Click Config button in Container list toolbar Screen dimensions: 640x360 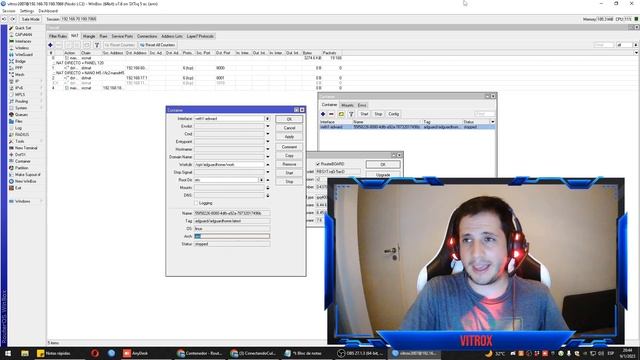[x=393, y=114]
